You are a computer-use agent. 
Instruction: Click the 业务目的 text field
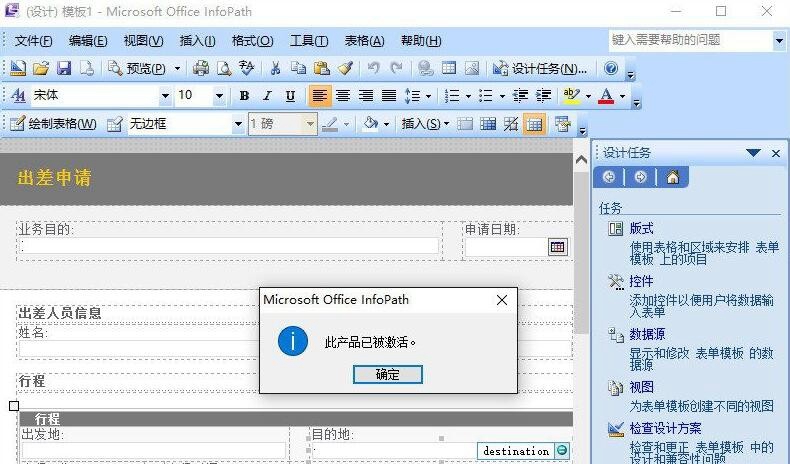229,246
